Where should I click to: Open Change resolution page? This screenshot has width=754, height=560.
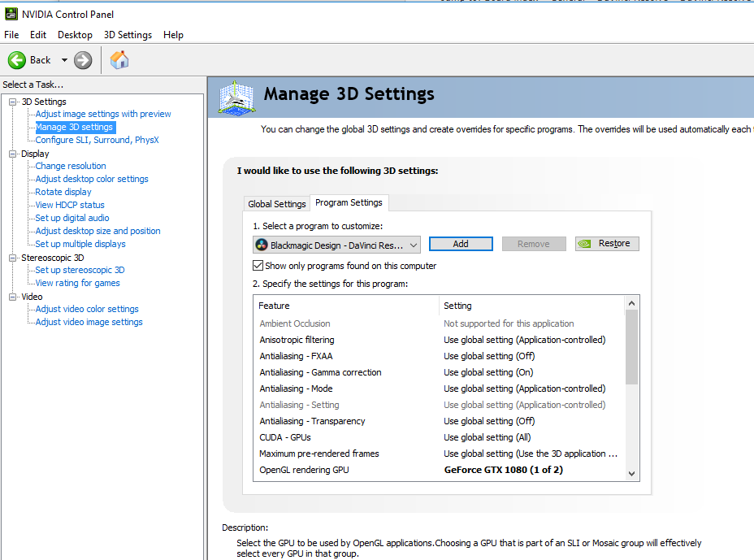tap(71, 166)
